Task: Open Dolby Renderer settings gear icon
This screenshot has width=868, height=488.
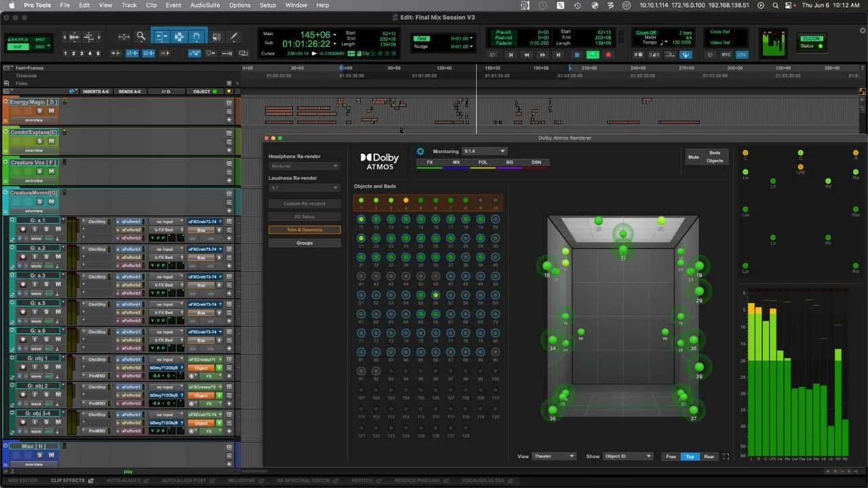Action: [420, 152]
